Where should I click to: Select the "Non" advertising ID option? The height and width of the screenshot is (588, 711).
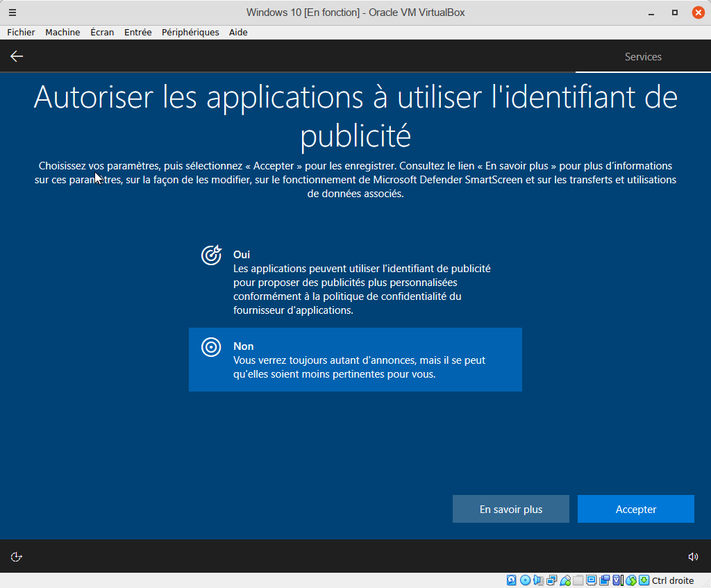pos(355,360)
